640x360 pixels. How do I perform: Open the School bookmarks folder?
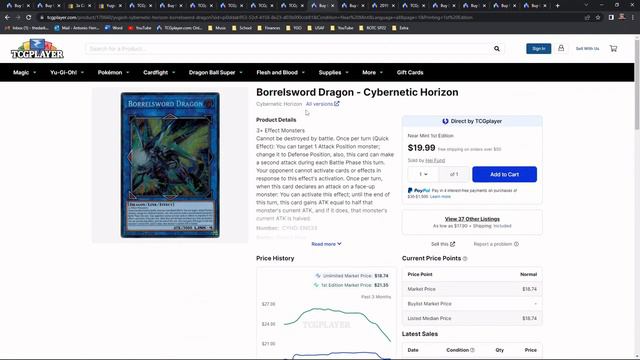[x=242, y=28]
